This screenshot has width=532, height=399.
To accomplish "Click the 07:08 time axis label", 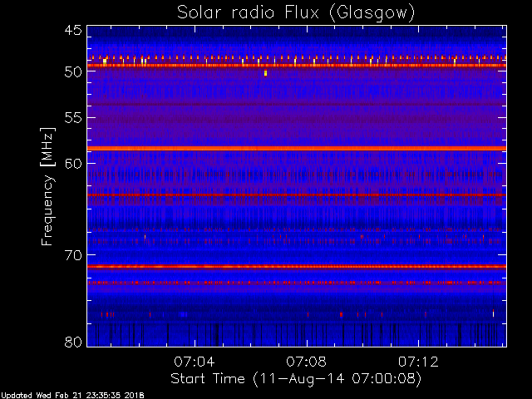I will pyautogui.click(x=307, y=362).
